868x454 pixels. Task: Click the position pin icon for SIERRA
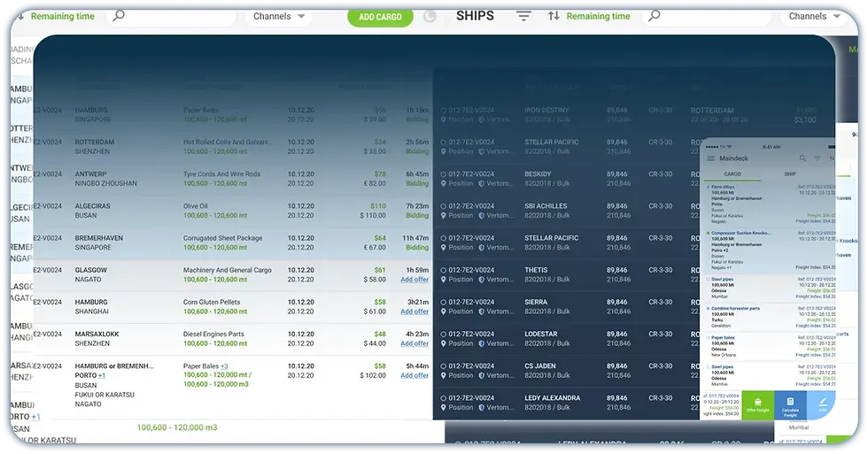[x=444, y=312]
